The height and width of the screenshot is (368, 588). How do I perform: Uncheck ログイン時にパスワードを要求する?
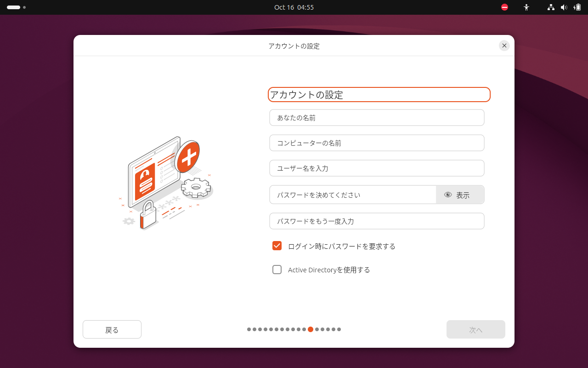tap(277, 246)
